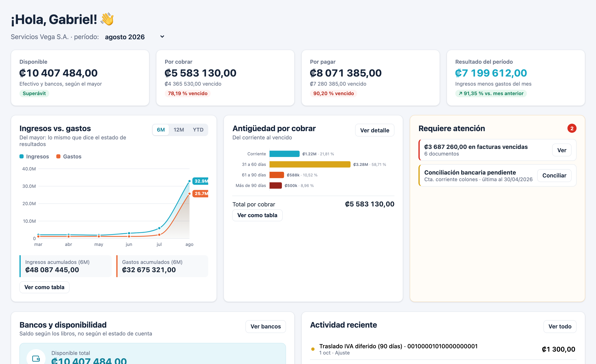Open Ver como tabla under Ingresos vs. gastos
The width and height of the screenshot is (596, 364).
[44, 287]
